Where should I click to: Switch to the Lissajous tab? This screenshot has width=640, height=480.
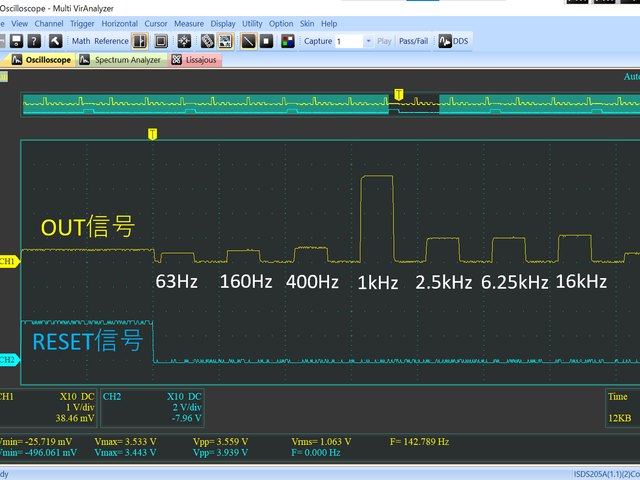(x=201, y=60)
